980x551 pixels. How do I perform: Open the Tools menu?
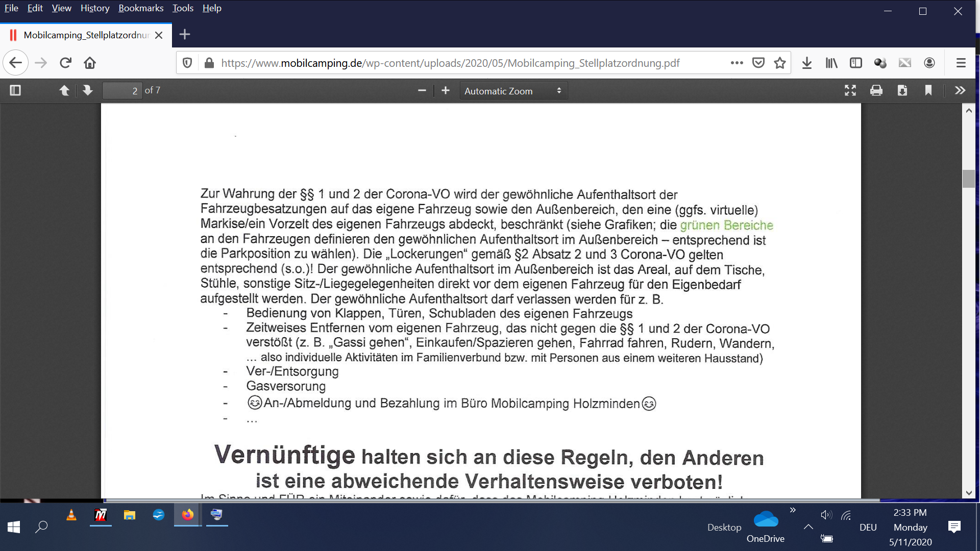point(183,8)
